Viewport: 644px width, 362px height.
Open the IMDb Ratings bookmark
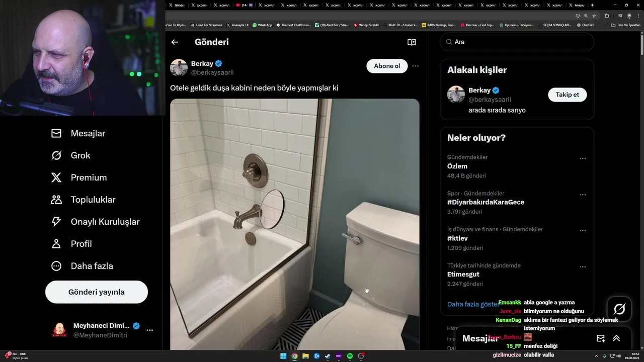coord(439,25)
